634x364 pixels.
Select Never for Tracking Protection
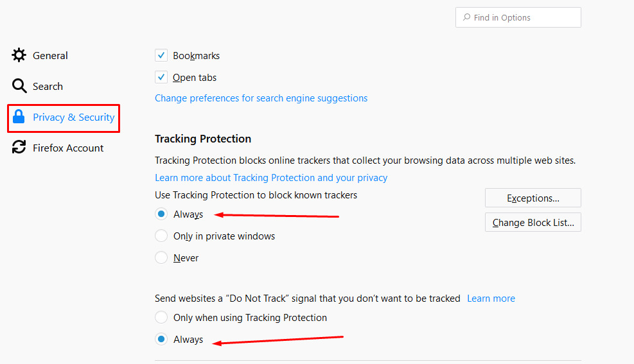click(x=161, y=257)
